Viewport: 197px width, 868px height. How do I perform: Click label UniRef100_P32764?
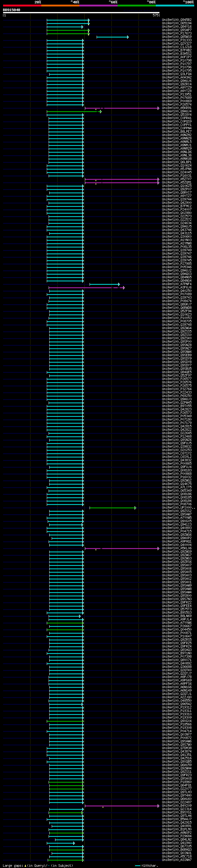click(172, 389)
